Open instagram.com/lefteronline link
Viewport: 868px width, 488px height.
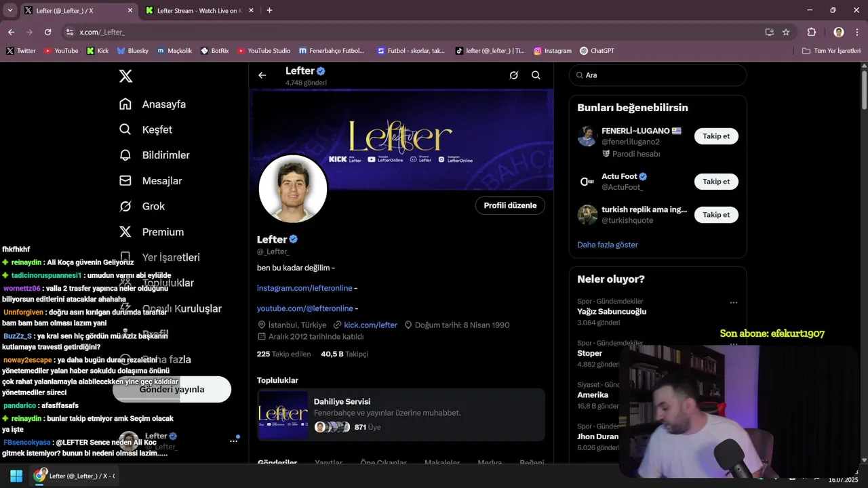pyautogui.click(x=304, y=288)
